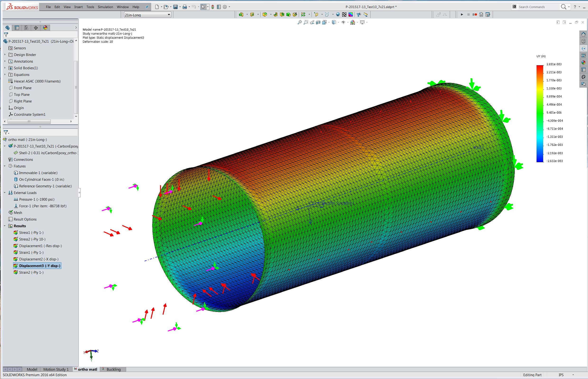Open the Tools menu
The image size is (588, 379).
90,7
